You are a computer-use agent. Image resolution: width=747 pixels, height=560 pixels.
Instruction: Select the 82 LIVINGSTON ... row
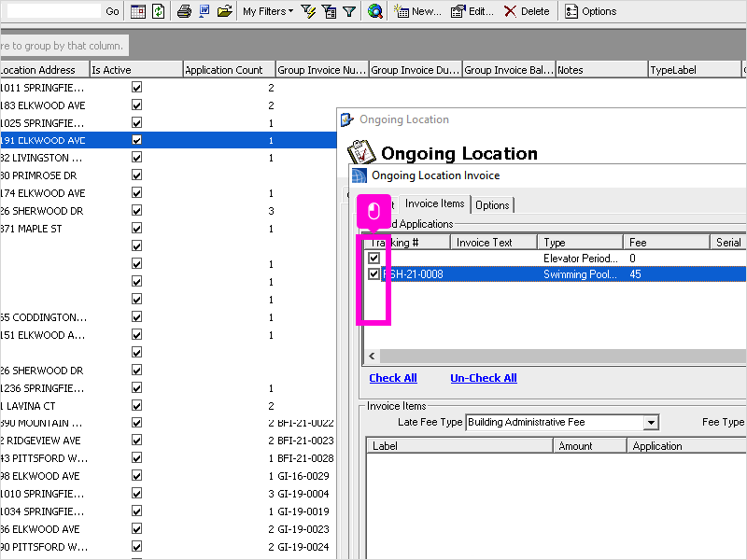[168, 158]
